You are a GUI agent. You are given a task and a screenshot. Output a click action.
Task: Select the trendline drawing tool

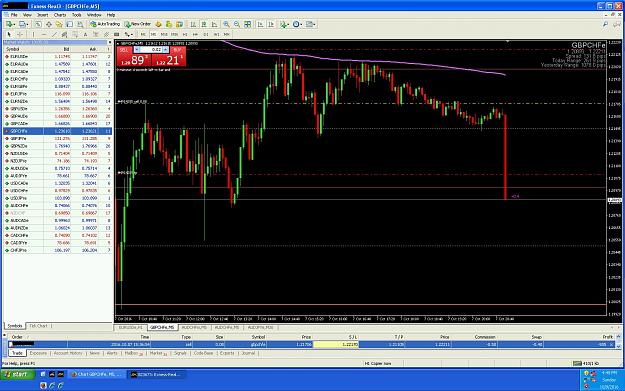click(54, 35)
